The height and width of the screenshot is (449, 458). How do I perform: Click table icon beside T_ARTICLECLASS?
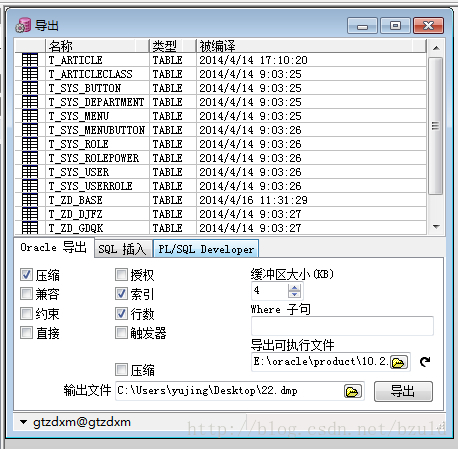tap(30, 74)
